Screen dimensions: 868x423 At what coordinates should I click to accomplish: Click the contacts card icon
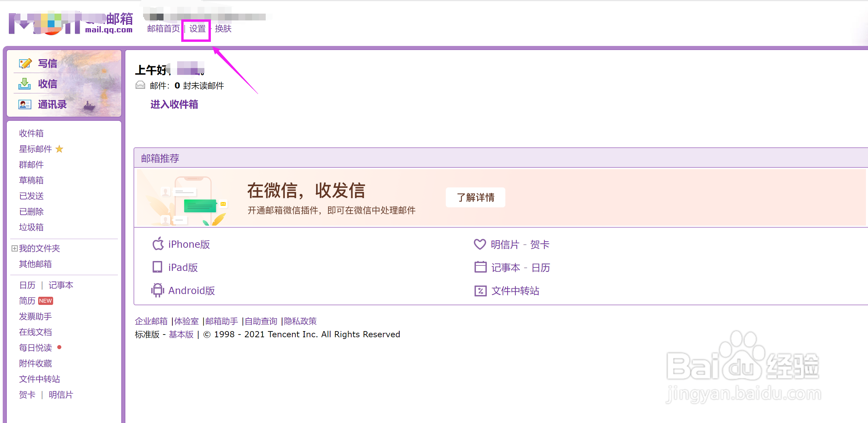[25, 104]
